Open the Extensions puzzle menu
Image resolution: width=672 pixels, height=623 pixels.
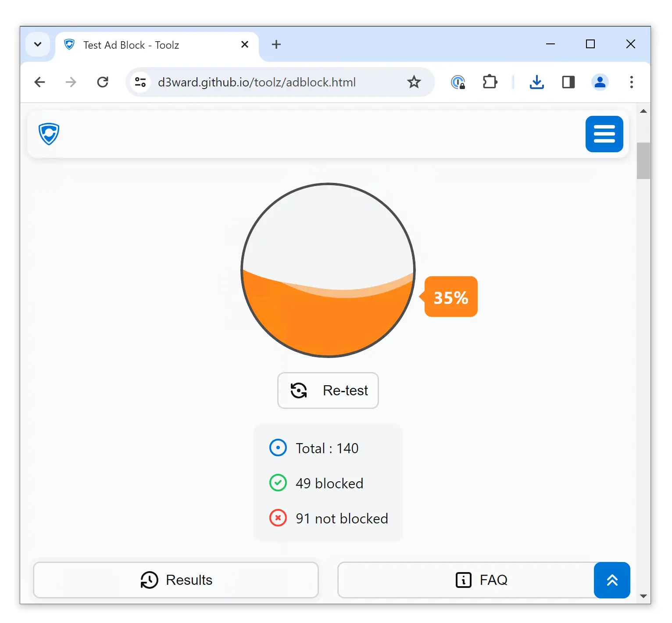pos(490,82)
